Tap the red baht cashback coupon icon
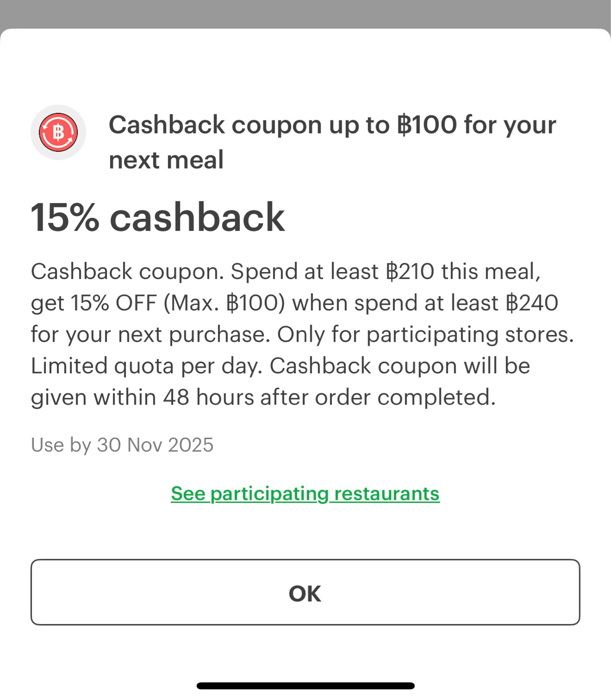This screenshot has width=611, height=700. pyautogui.click(x=58, y=132)
